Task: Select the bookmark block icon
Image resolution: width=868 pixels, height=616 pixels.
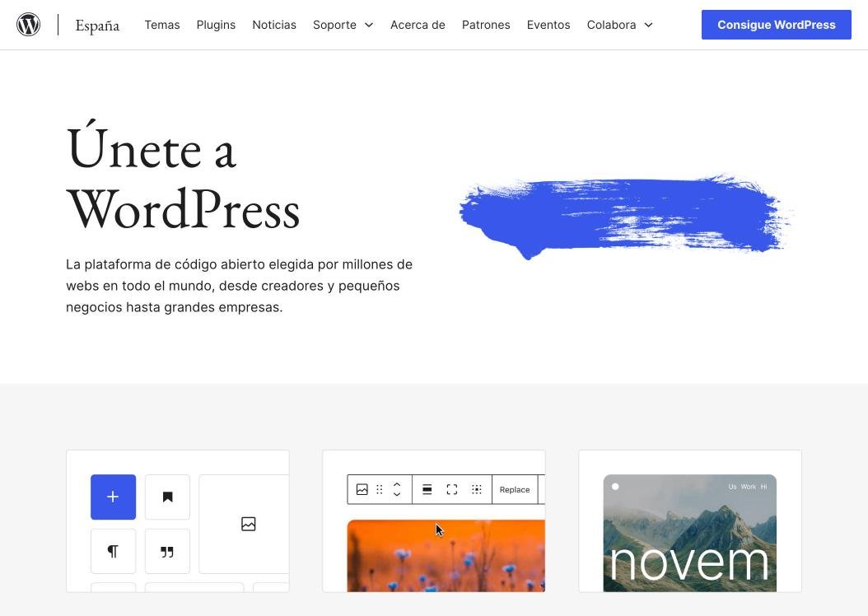Action: coord(167,497)
